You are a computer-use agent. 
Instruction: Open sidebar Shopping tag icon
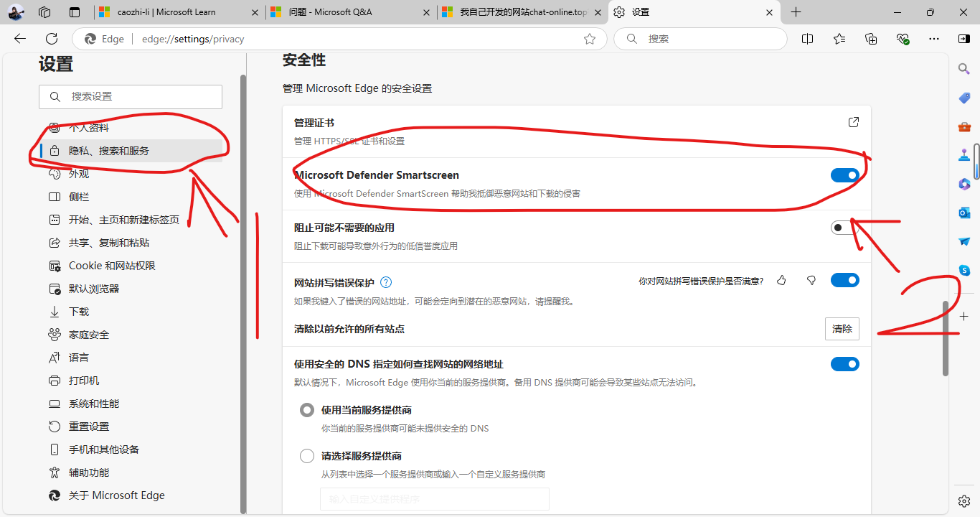point(964,98)
